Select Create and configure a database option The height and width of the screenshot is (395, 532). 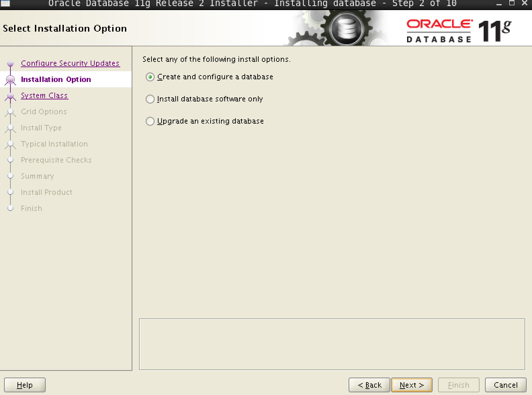150,77
